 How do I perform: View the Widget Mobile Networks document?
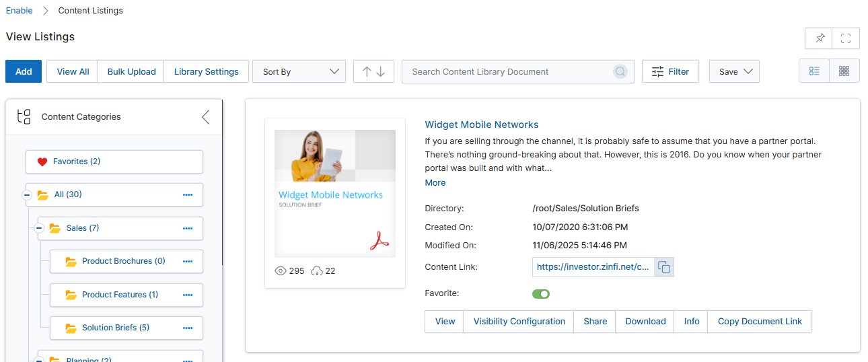pos(445,322)
